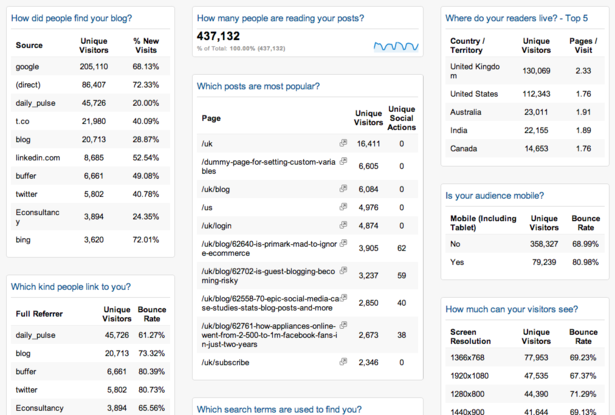
Task: Open 'Which search terms are used' widget title
Action: [x=280, y=409]
